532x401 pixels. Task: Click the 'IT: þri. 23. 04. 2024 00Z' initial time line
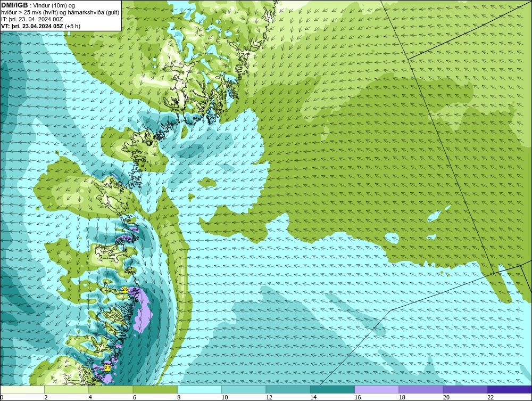coord(32,19)
